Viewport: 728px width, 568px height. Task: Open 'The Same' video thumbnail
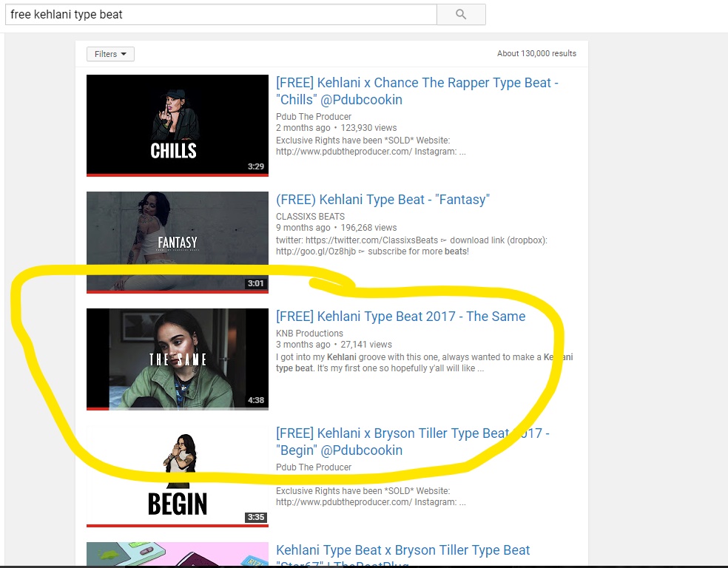(x=178, y=359)
